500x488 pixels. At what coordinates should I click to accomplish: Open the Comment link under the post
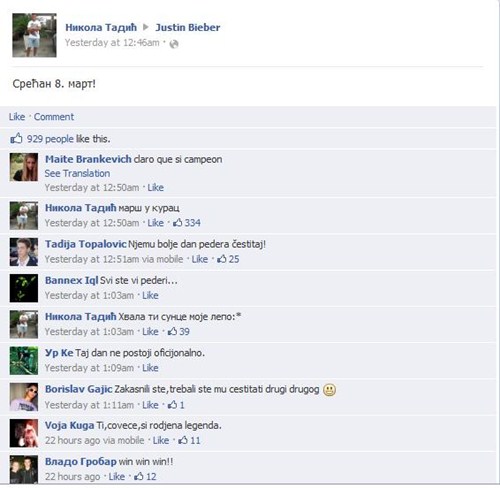54,117
